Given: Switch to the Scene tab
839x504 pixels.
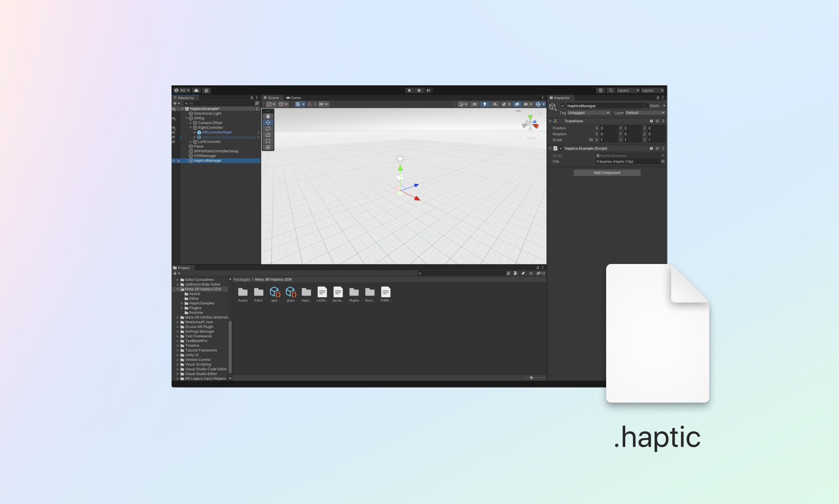Looking at the screenshot, I should pyautogui.click(x=271, y=98).
